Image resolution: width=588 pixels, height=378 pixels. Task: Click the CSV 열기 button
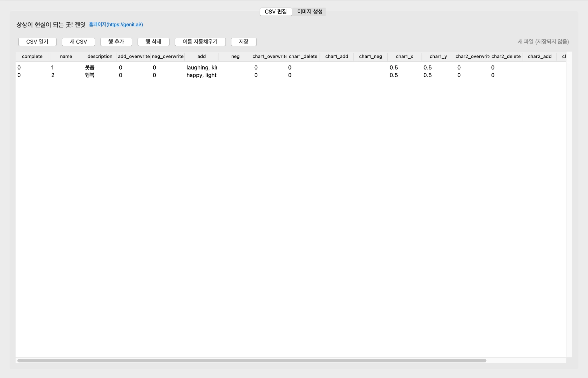[37, 42]
